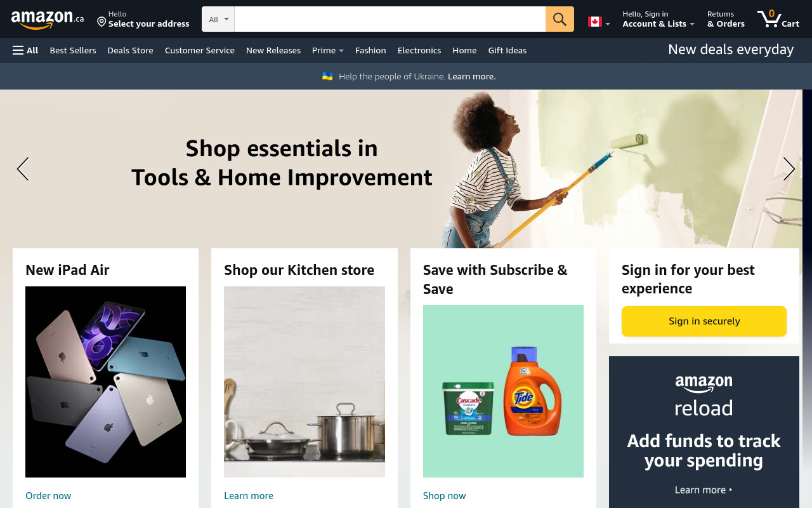Expand the All search category dropdown
Viewport: 812px width, 508px height.
[218, 19]
